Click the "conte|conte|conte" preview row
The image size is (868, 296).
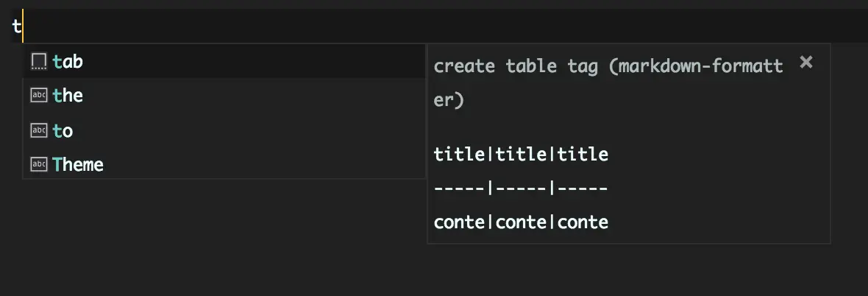(521, 222)
